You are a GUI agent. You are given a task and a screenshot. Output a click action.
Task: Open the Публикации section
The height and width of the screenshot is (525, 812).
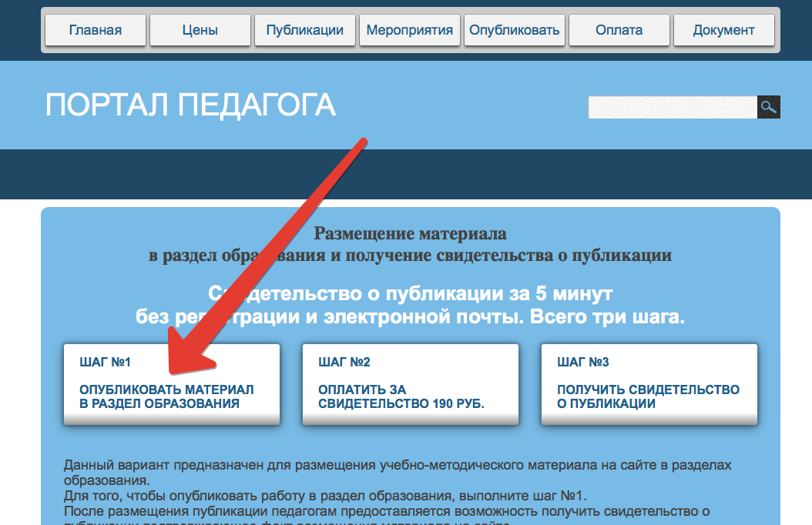pos(304,30)
